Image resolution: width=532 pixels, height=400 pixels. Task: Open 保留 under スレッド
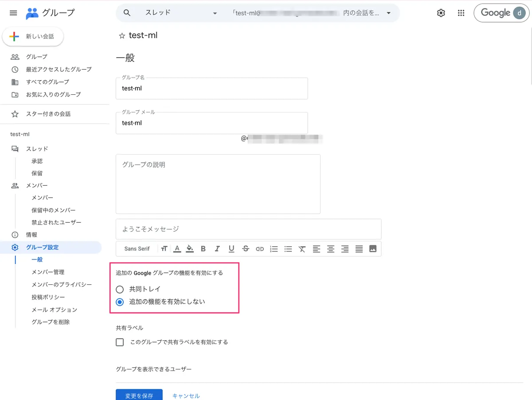(37, 174)
